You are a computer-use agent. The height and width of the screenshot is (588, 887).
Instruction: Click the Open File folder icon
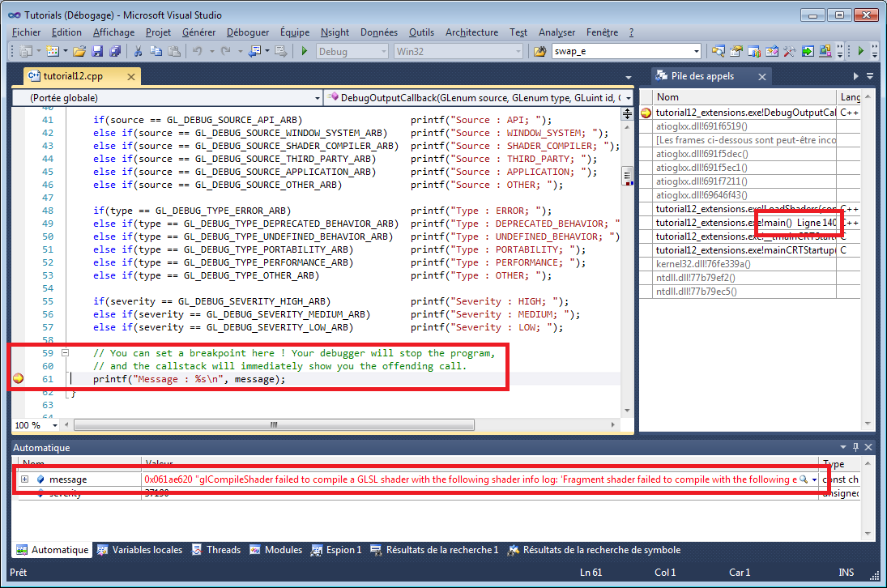[x=79, y=52]
